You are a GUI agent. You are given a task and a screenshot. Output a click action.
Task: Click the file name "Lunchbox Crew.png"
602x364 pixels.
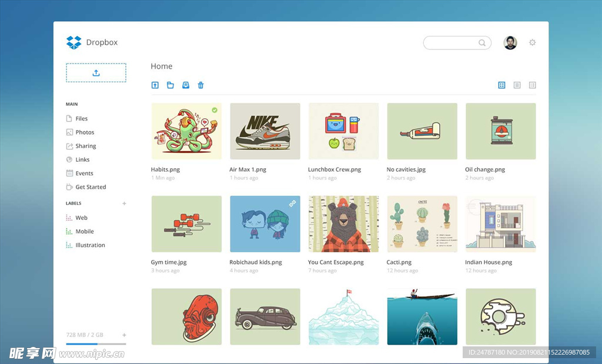(x=335, y=170)
